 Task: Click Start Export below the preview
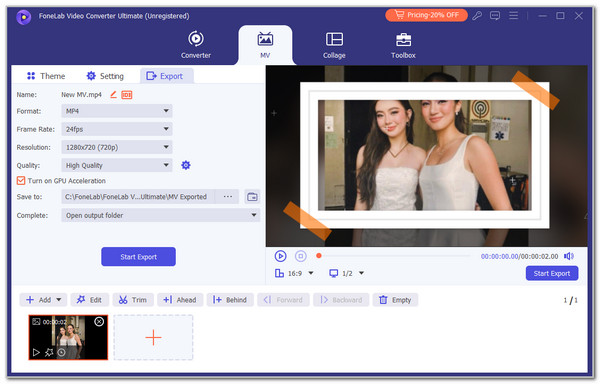[552, 273]
